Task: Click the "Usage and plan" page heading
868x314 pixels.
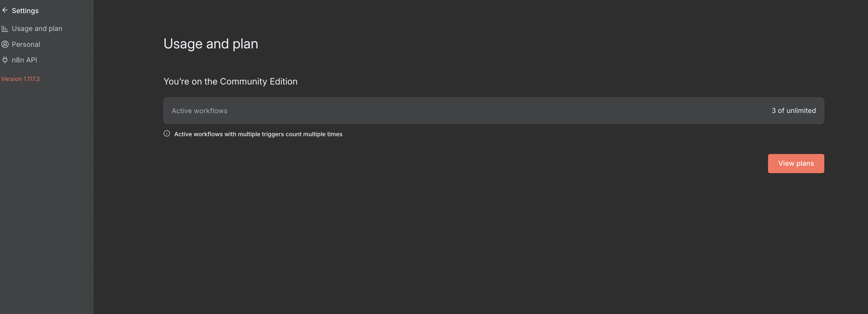Action: 211,44
